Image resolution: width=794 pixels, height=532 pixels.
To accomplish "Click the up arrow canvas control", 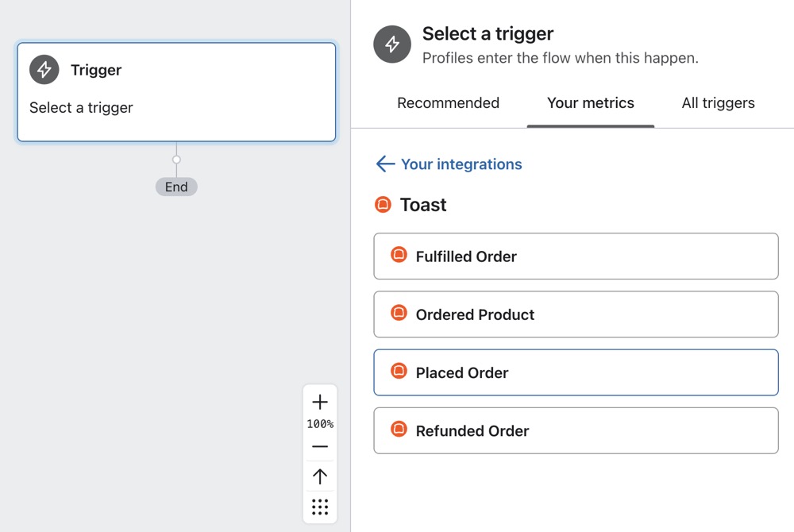I will (x=320, y=476).
